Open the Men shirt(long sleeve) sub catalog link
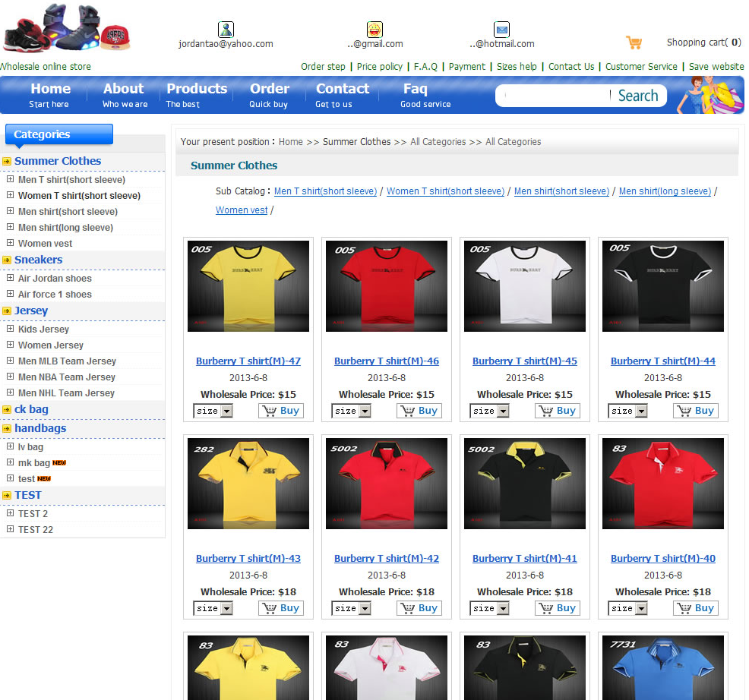This screenshot has height=700, width=749. tap(665, 191)
